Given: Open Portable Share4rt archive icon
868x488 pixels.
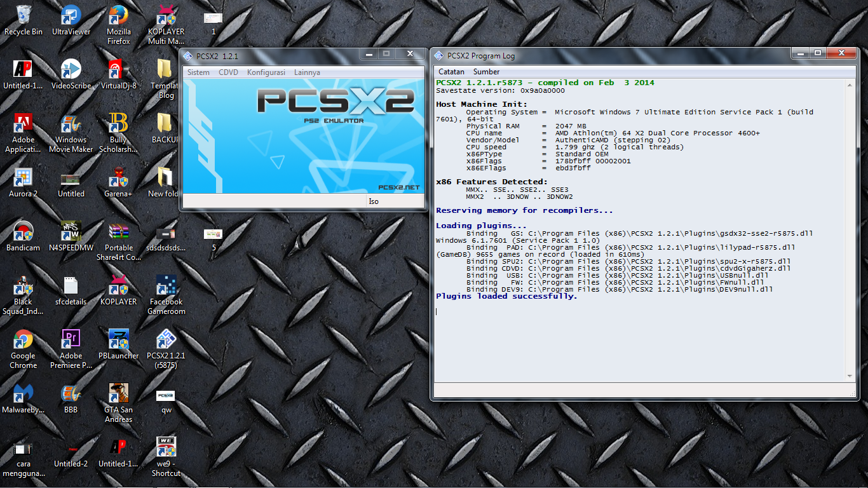Looking at the screenshot, I should pos(119,241).
